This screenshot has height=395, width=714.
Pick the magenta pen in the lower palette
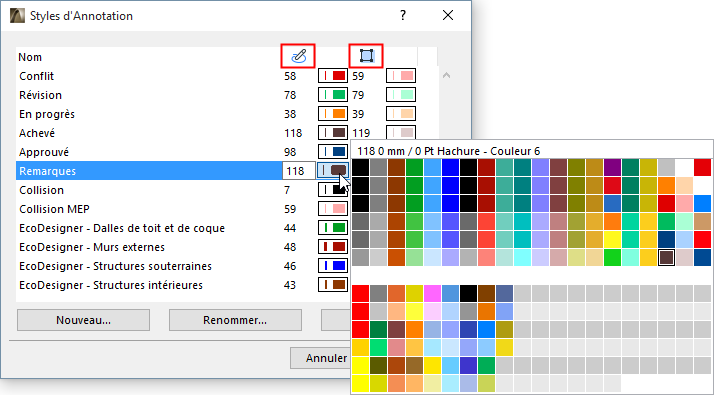pyautogui.click(x=432, y=294)
